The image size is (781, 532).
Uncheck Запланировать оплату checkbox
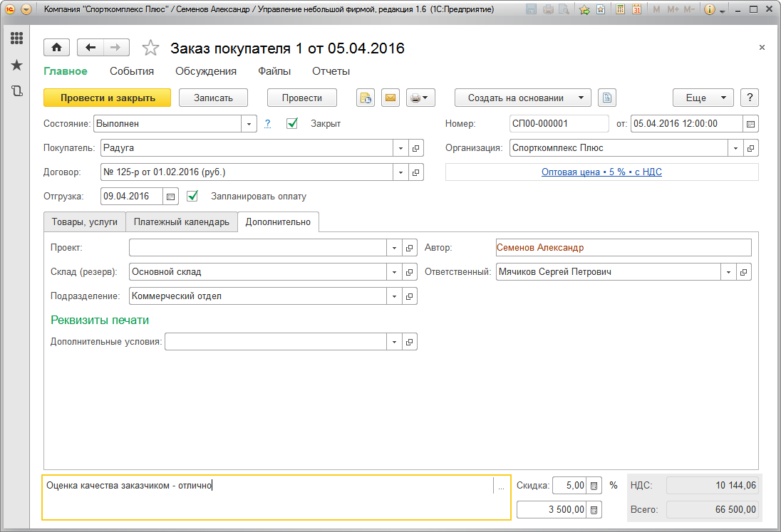(192, 196)
